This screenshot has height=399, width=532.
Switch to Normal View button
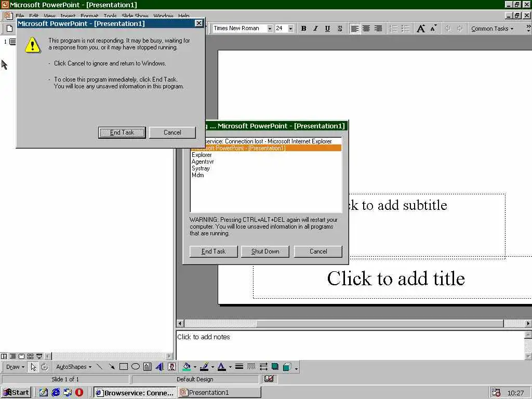pos(4,356)
